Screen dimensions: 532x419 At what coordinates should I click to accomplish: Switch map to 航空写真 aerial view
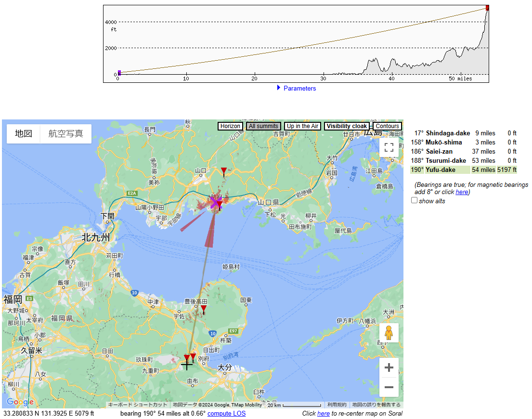click(66, 134)
